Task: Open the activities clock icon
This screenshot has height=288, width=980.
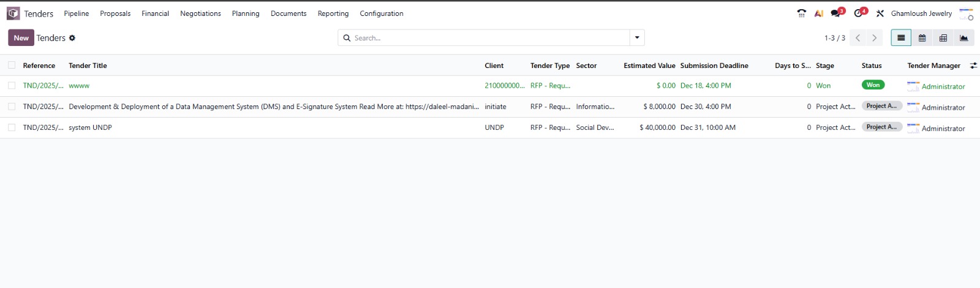Action: [x=859, y=13]
